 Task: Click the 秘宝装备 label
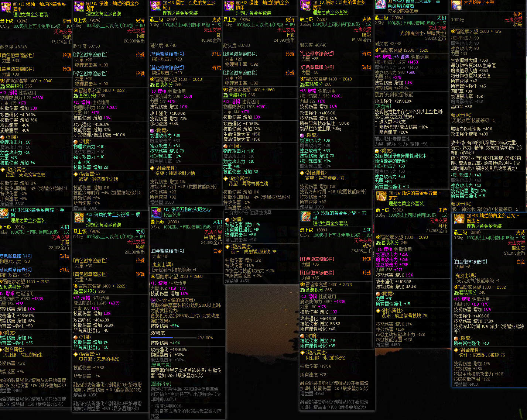(x=172, y=214)
